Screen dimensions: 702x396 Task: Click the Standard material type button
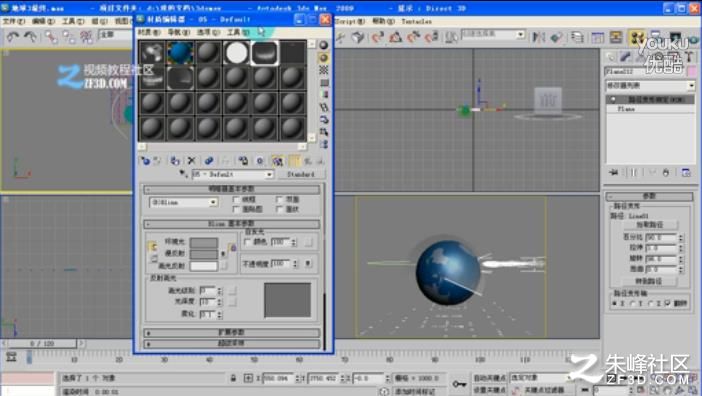[300, 174]
